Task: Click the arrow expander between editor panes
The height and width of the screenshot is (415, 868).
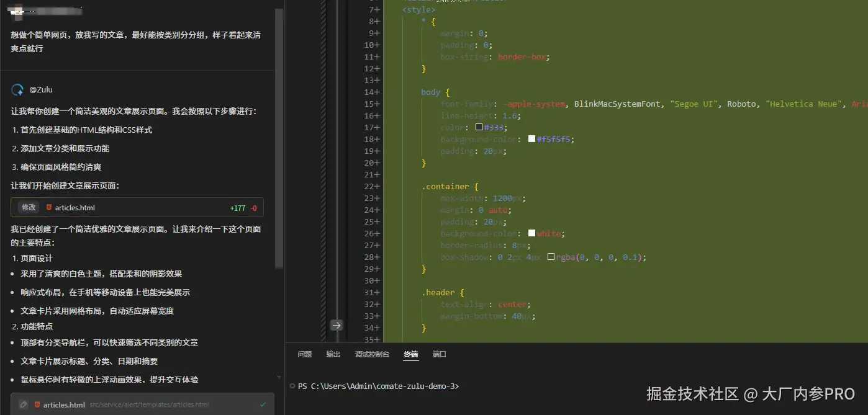Action: 336,324
